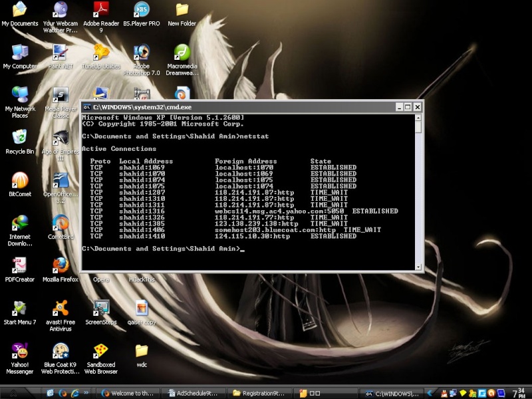The height and width of the screenshot is (399, 532).
Task: Select the Media Player Classic shortcut
Action: [61, 102]
